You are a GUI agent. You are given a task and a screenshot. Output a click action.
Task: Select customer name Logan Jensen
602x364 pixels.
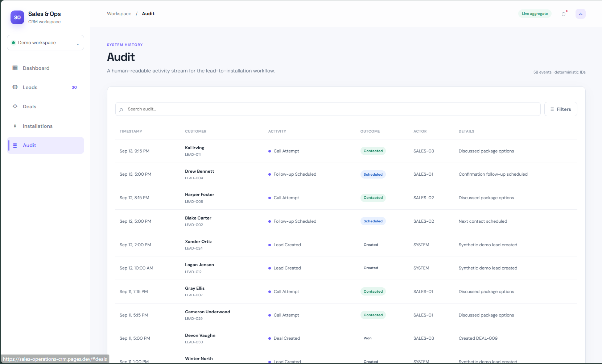[x=199, y=265]
